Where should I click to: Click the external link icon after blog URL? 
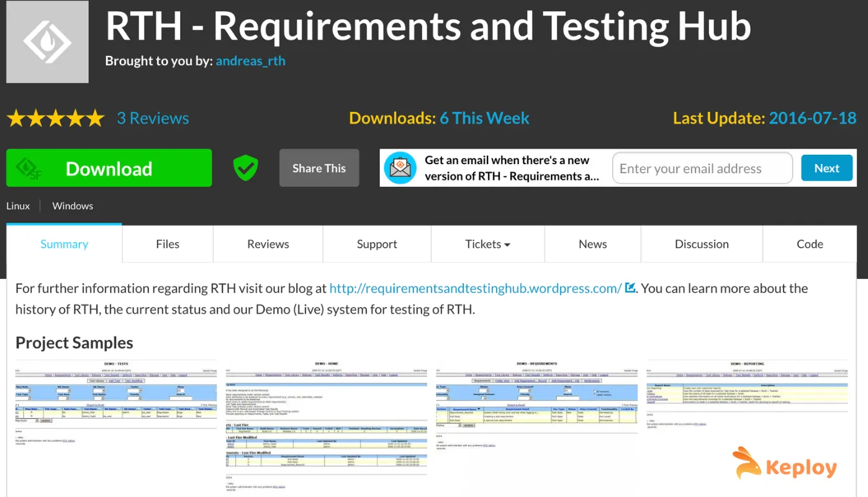coord(630,288)
